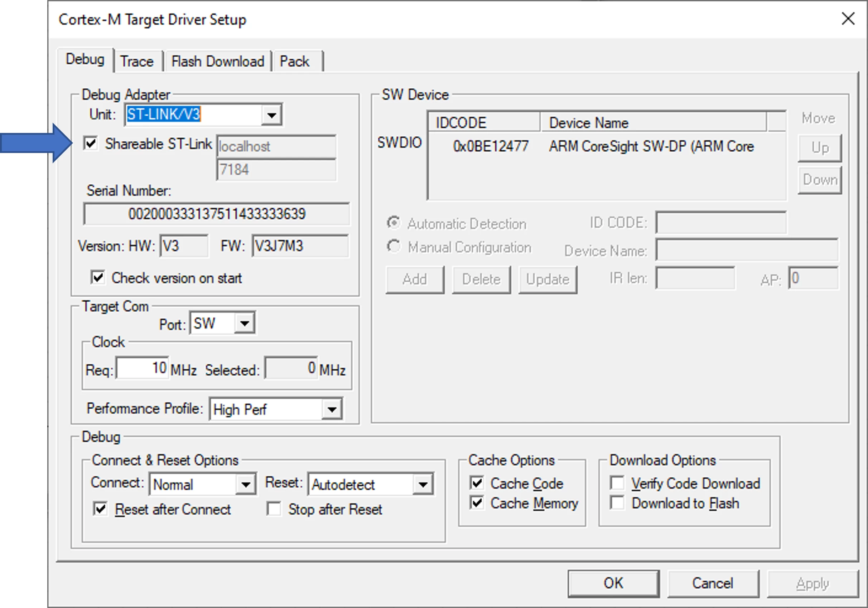Click the Serial Number field
Viewport: 868px width, 608px height.
tap(217, 214)
